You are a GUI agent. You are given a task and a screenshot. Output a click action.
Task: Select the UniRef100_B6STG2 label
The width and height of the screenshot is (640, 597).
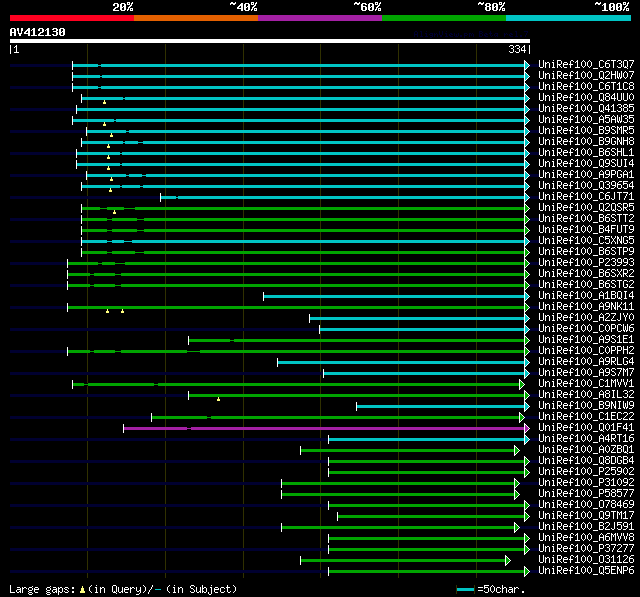[x=586, y=285]
